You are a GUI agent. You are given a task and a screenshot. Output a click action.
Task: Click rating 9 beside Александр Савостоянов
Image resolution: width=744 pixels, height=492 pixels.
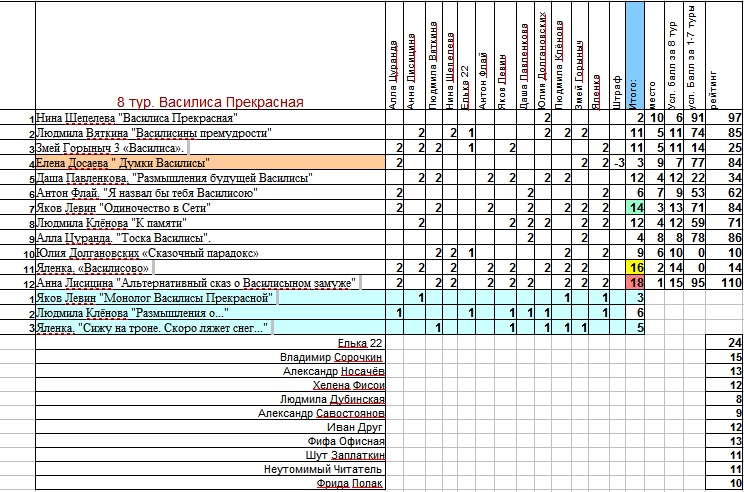(725, 413)
